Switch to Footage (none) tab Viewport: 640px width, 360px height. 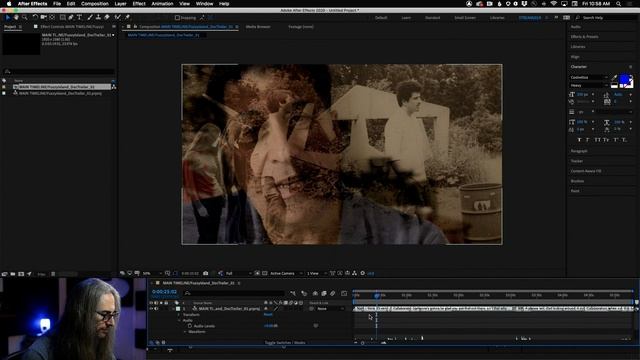click(301, 27)
